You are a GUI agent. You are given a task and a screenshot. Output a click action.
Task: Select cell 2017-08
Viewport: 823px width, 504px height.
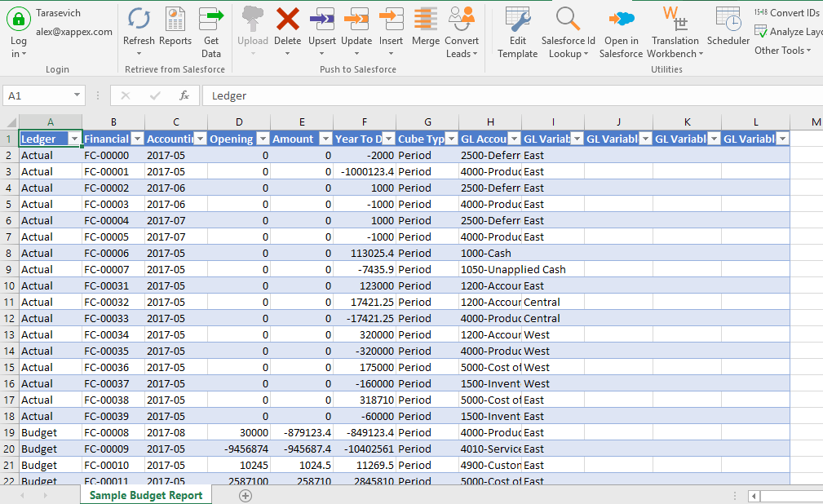coord(176,432)
